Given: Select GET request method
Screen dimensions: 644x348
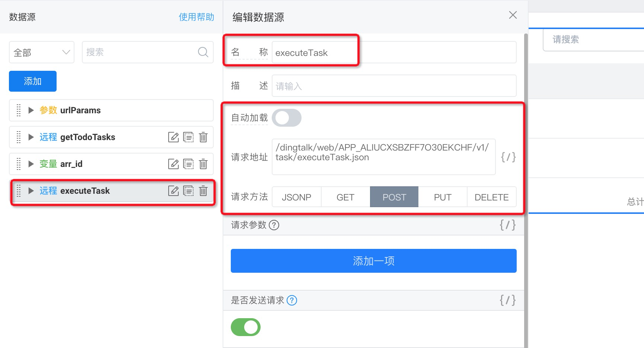Looking at the screenshot, I should 345,197.
